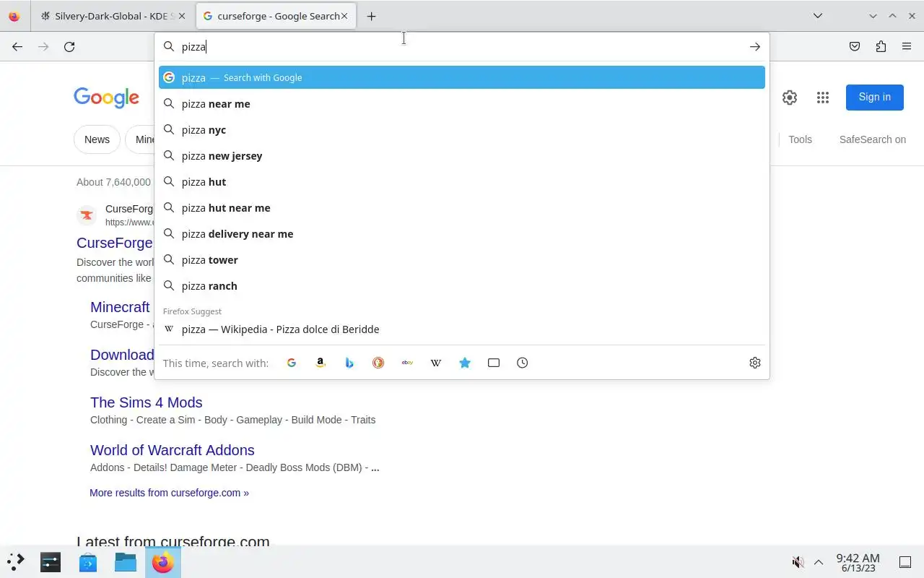Choose the 'pizza tower' suggestion
924x578 pixels.
(x=462, y=259)
